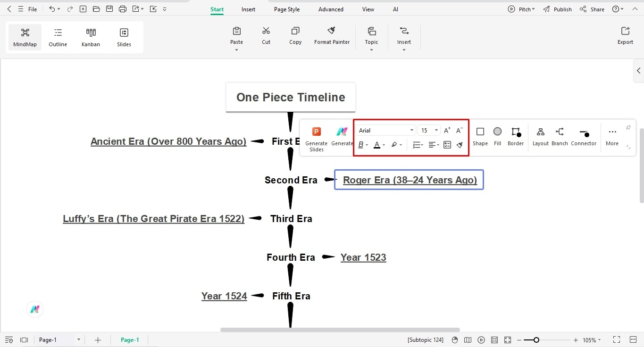This screenshot has height=347, width=644.
Task: Create a new document with the plus icon
Action: click(83, 9)
